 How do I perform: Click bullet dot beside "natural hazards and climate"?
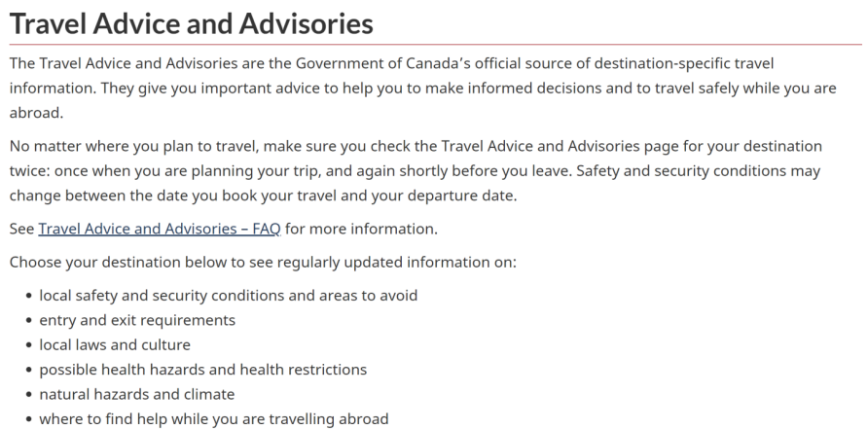tap(29, 395)
